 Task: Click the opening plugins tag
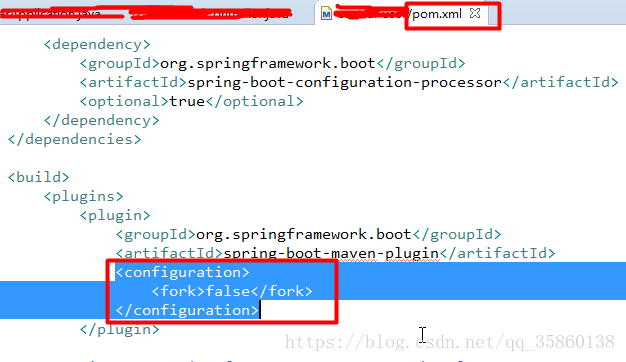click(83, 196)
